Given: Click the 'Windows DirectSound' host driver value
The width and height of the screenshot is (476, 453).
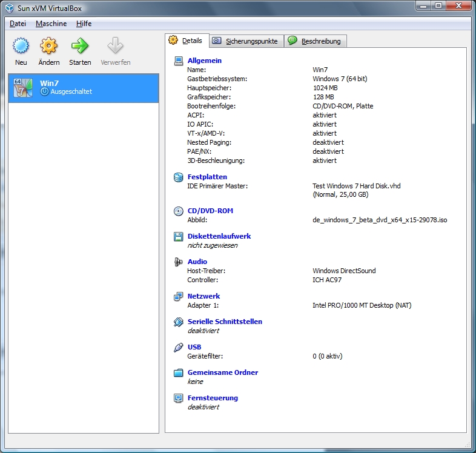Looking at the screenshot, I should tap(344, 271).
